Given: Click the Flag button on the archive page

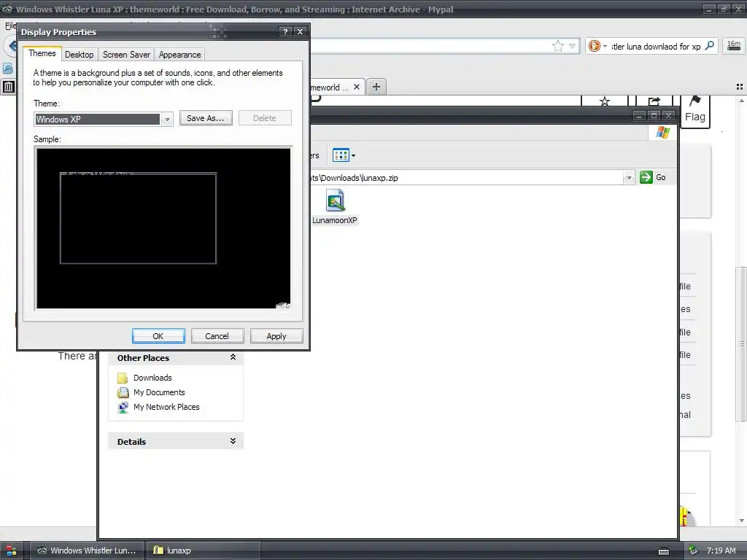Looking at the screenshot, I should [x=695, y=111].
